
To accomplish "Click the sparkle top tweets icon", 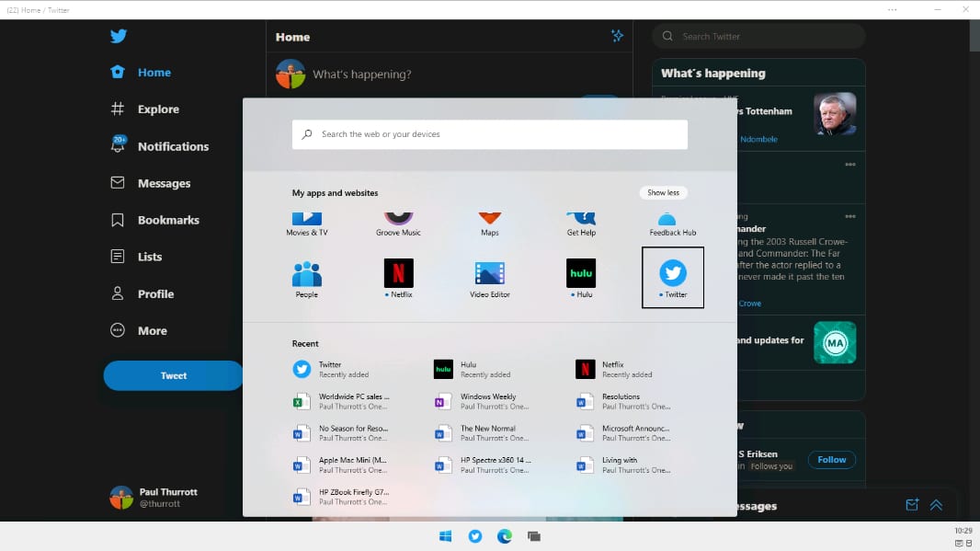I will tap(617, 36).
